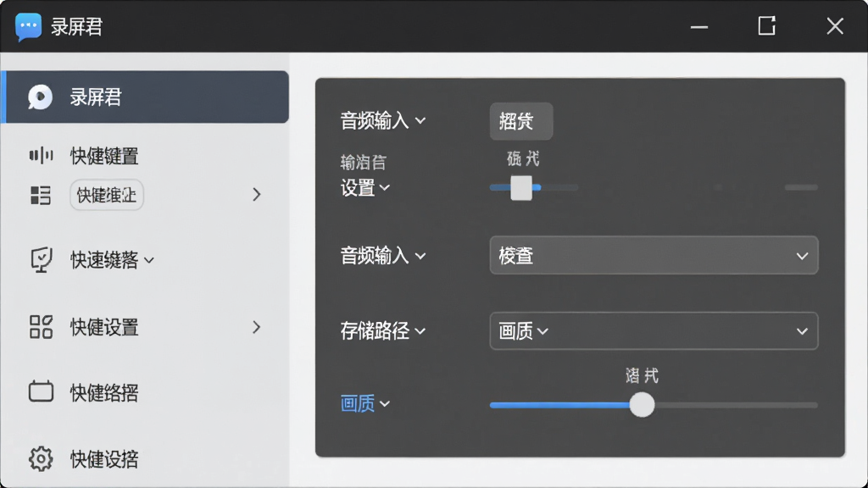
Task: Expand the arrow right of 快健设置
Action: click(256, 327)
